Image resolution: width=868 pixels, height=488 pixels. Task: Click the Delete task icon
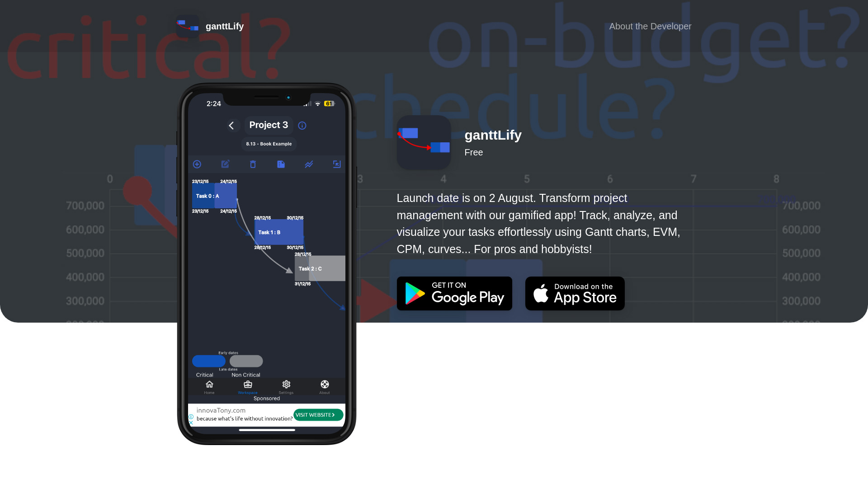click(253, 164)
